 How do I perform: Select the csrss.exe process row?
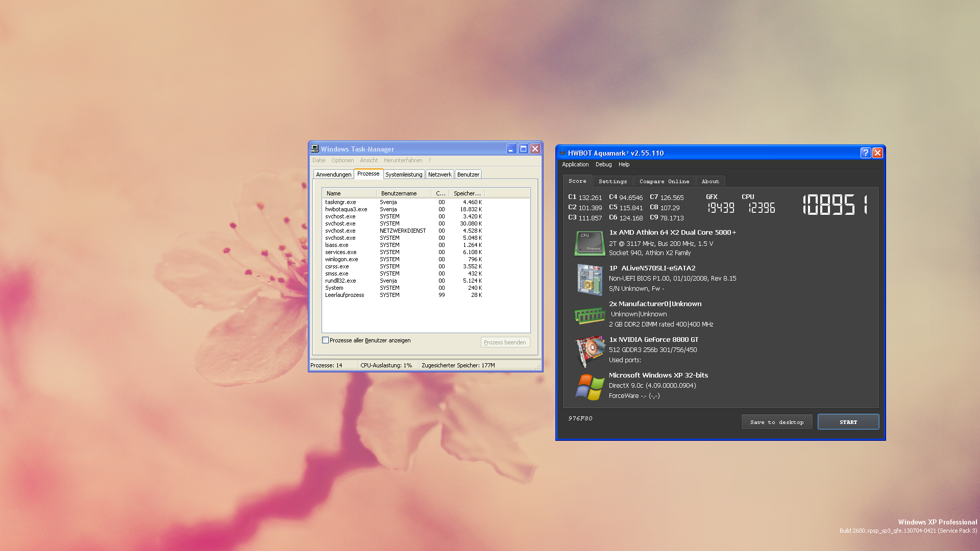click(403, 266)
